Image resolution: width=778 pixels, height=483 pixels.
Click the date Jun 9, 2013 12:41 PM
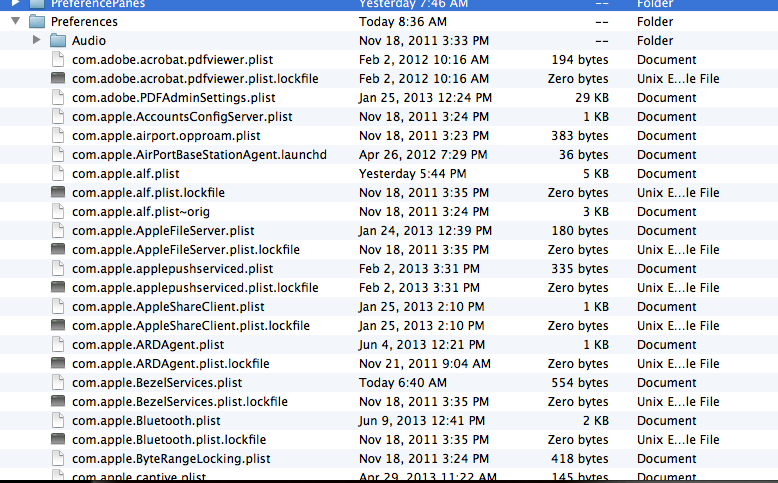click(422, 421)
